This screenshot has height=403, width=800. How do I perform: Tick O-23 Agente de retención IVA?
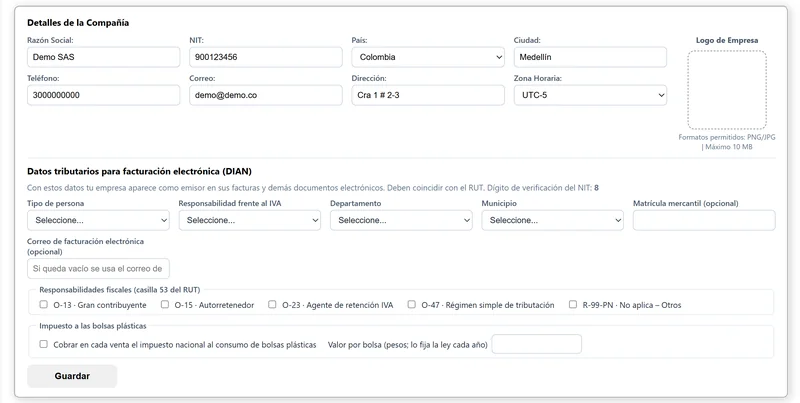272,305
